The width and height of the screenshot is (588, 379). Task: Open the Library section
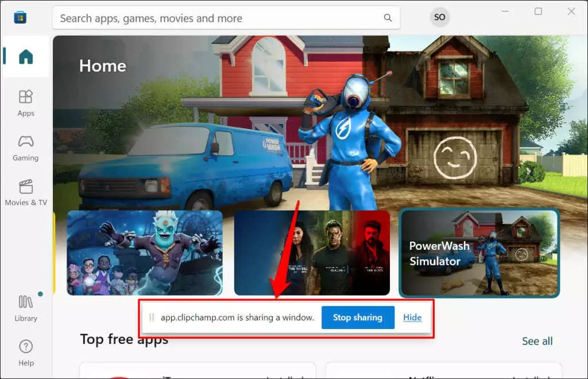tap(25, 308)
